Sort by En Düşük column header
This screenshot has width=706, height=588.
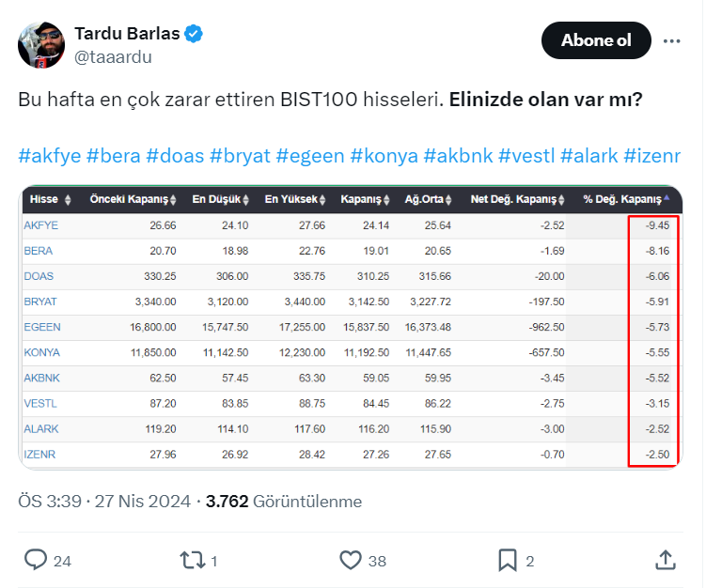(220, 199)
